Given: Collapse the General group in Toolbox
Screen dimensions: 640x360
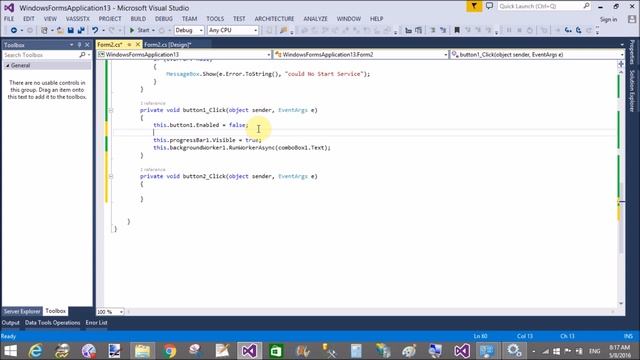Looking at the screenshot, I should pos(7,65).
